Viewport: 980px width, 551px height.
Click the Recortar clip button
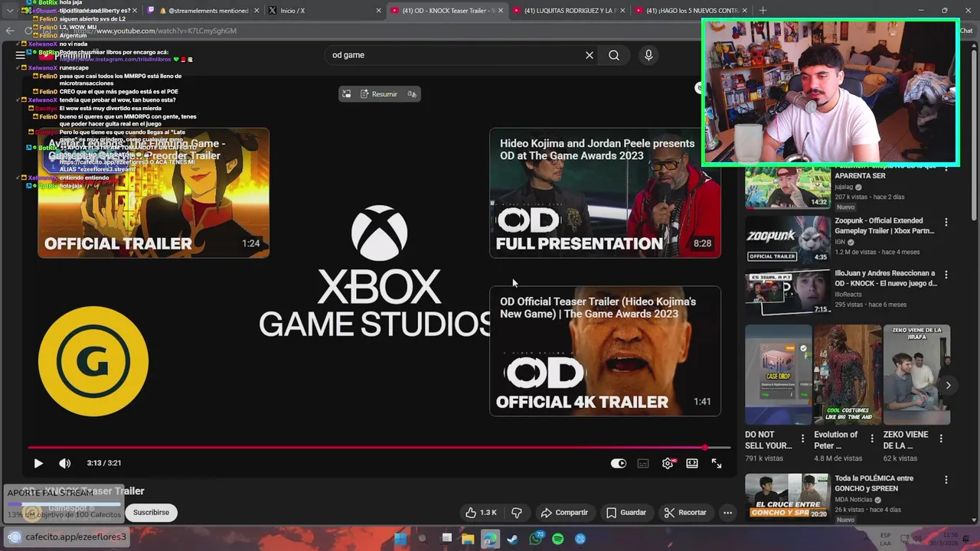(685, 513)
